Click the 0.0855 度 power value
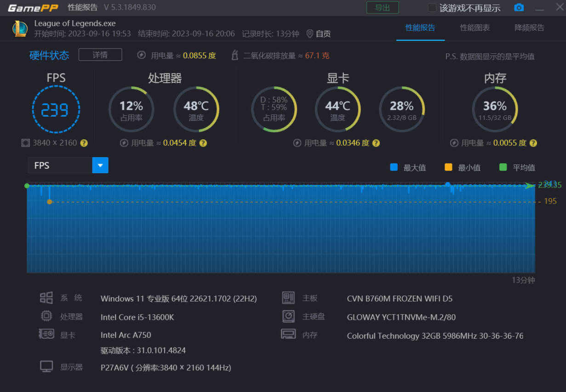566x392 pixels. pyautogui.click(x=199, y=56)
